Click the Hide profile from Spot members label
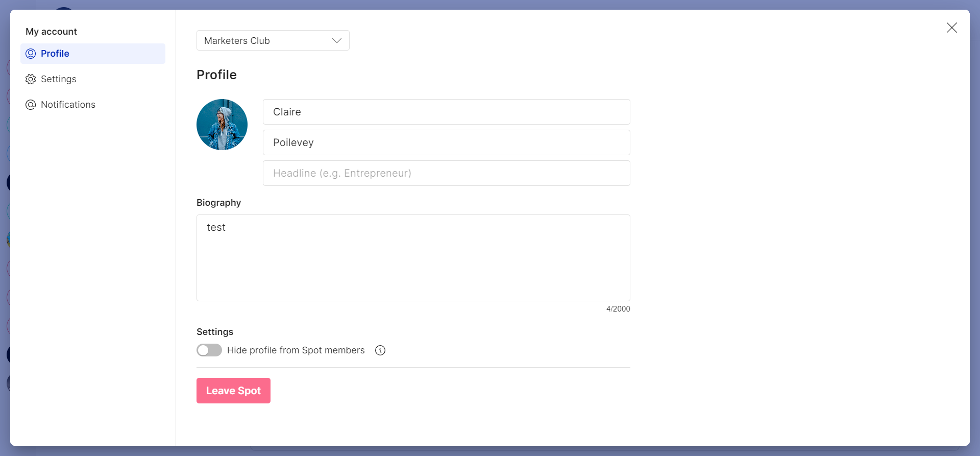This screenshot has width=980, height=456. tap(296, 350)
